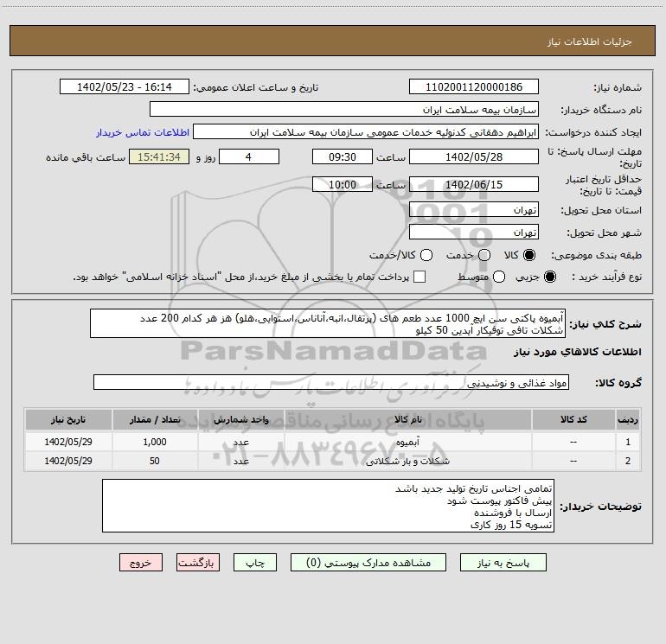Click the need date of row 2
Screen dimensions: 666x644
[68, 461]
